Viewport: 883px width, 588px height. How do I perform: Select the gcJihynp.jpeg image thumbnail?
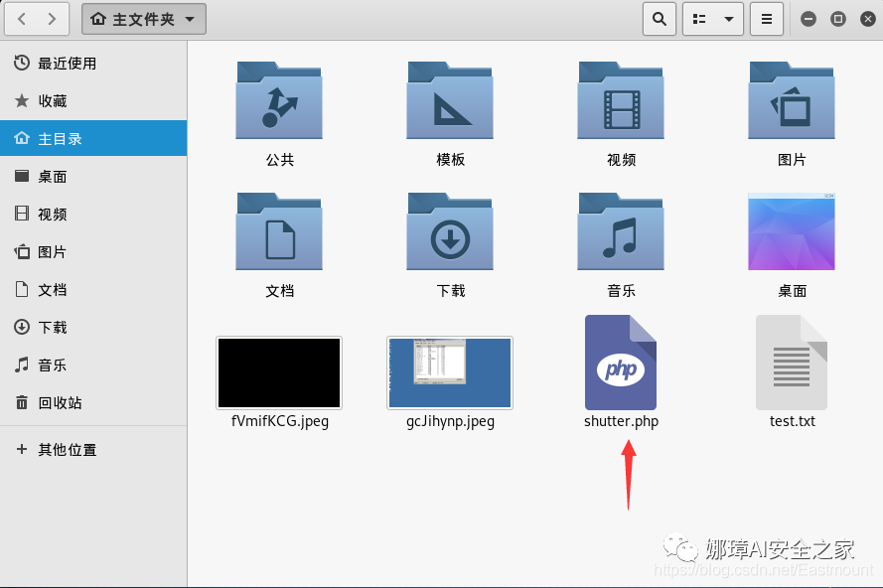[x=450, y=372]
